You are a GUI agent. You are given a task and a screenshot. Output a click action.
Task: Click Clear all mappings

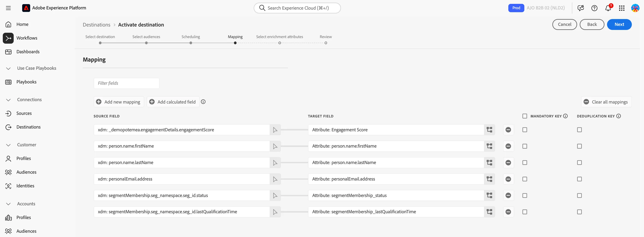click(606, 102)
